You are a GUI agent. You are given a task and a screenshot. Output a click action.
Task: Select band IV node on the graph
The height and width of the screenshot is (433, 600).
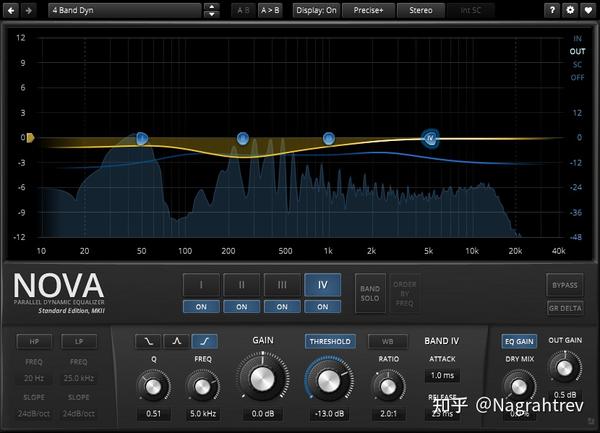(430, 138)
